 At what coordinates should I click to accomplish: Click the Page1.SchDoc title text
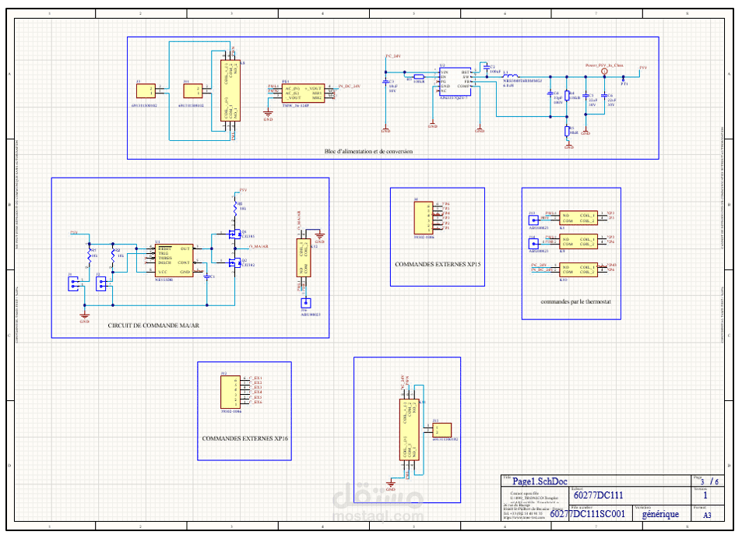point(540,481)
